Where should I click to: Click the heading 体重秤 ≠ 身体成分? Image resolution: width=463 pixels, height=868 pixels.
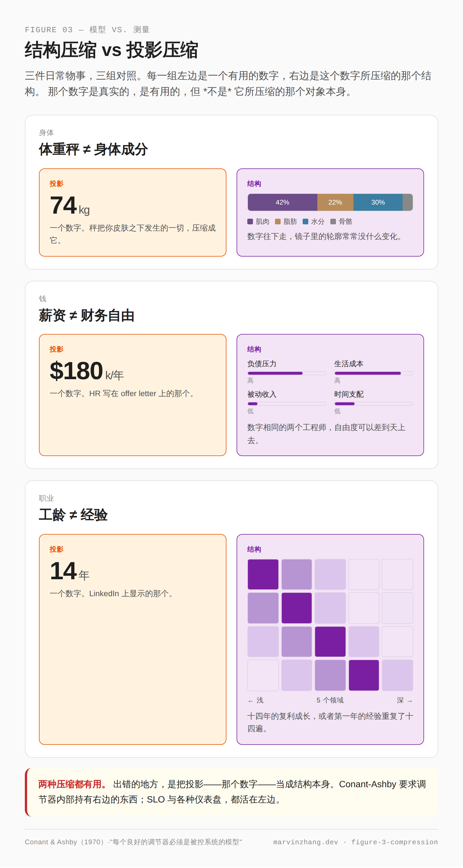pos(93,149)
